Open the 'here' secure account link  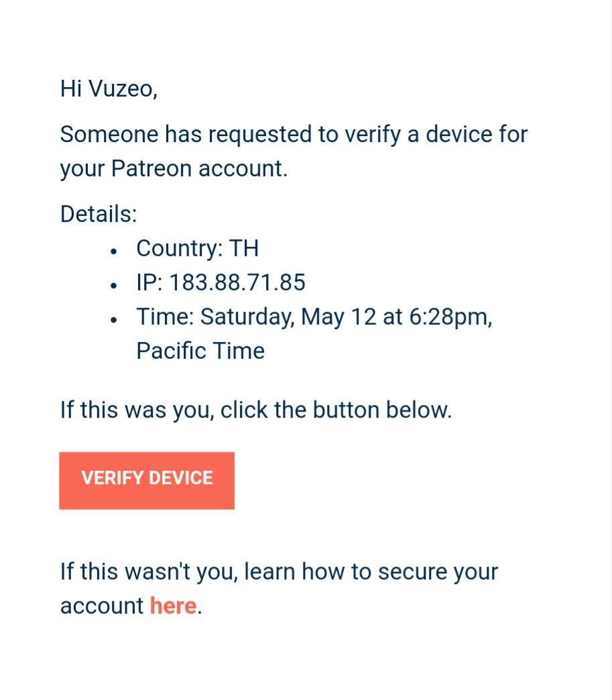[x=173, y=605]
